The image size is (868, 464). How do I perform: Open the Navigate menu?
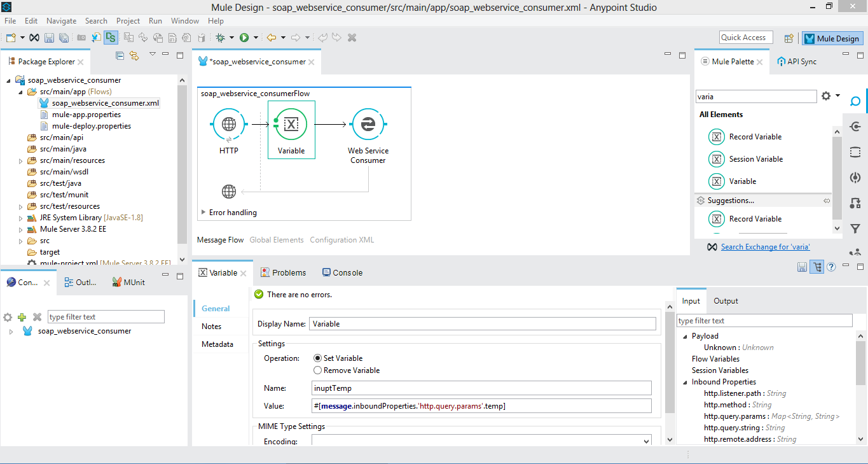click(x=61, y=21)
